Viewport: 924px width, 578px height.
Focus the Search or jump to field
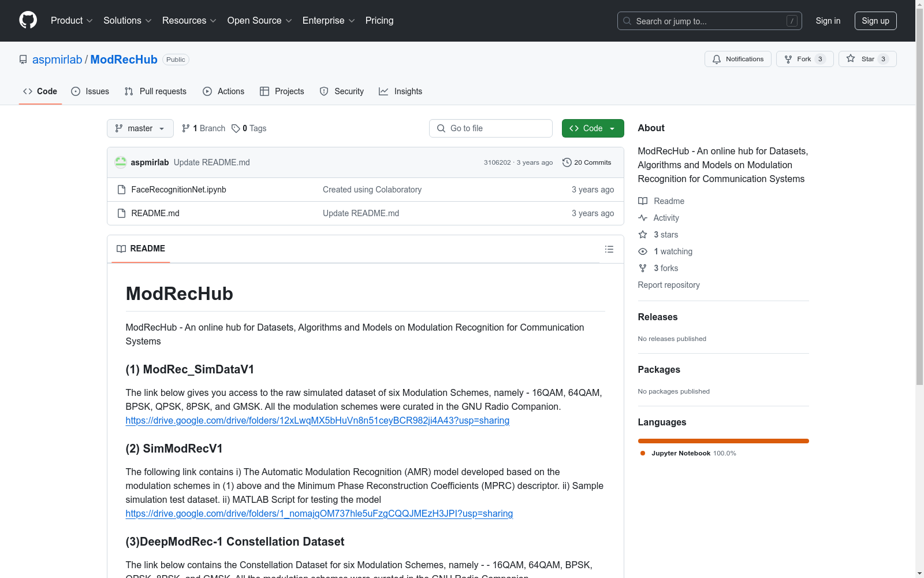click(x=709, y=21)
